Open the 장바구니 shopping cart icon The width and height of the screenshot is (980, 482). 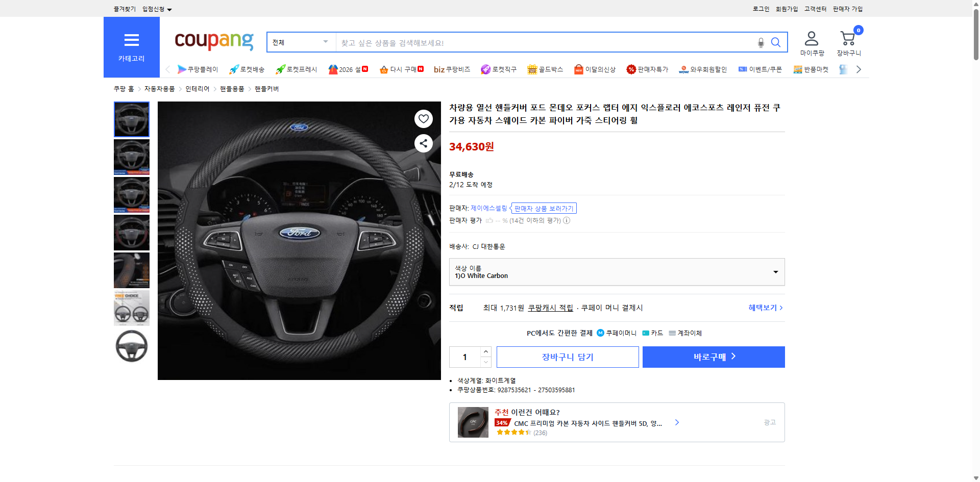tap(848, 38)
